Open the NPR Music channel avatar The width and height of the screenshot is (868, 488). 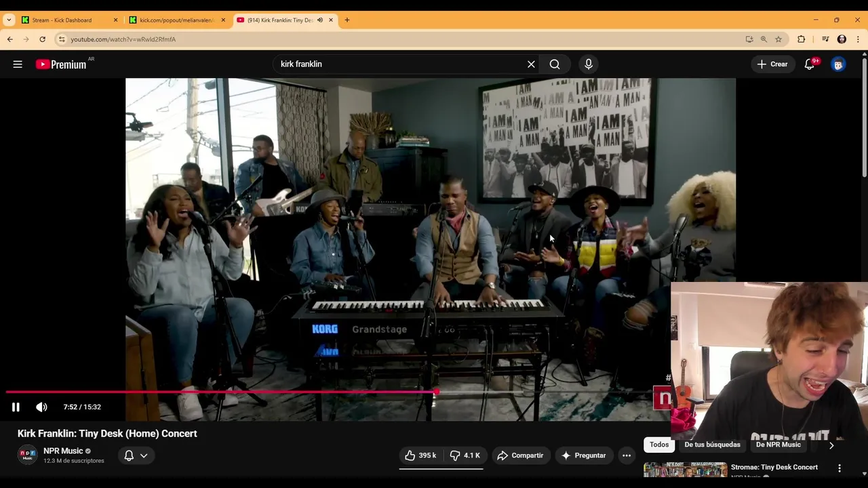click(x=27, y=455)
